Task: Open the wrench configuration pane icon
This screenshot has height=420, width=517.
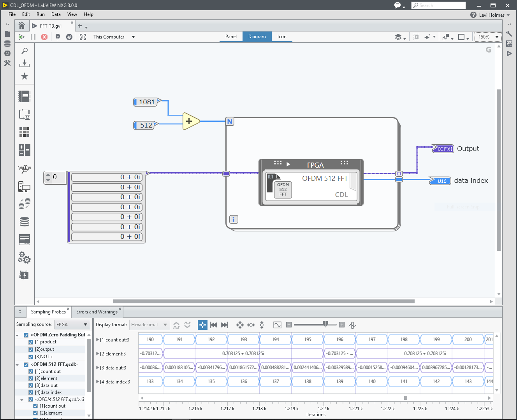Action: 509,34
